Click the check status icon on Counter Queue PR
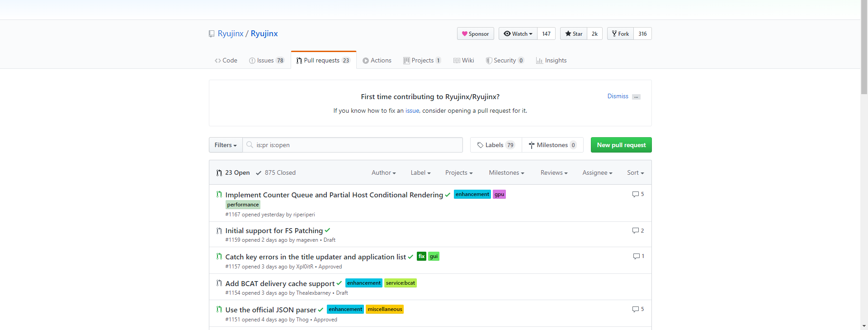Screen dimensions: 868x330 coord(448,195)
